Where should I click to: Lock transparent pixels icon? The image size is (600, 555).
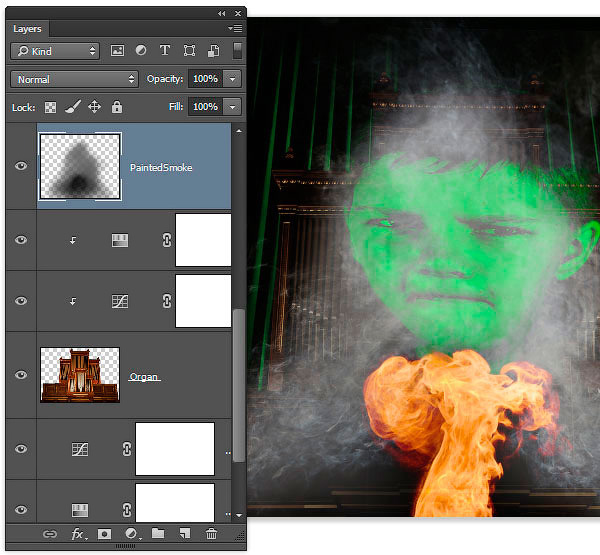coord(51,107)
